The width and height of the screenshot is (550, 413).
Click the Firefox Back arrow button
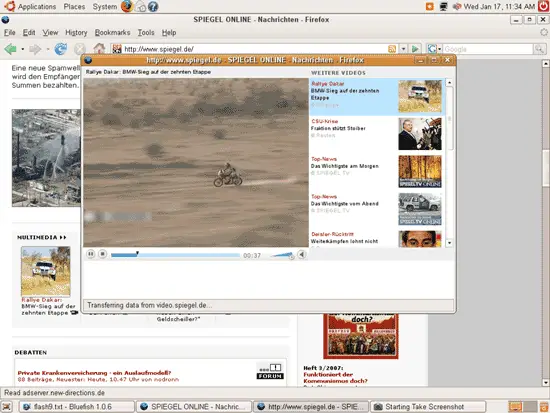[x=10, y=49]
